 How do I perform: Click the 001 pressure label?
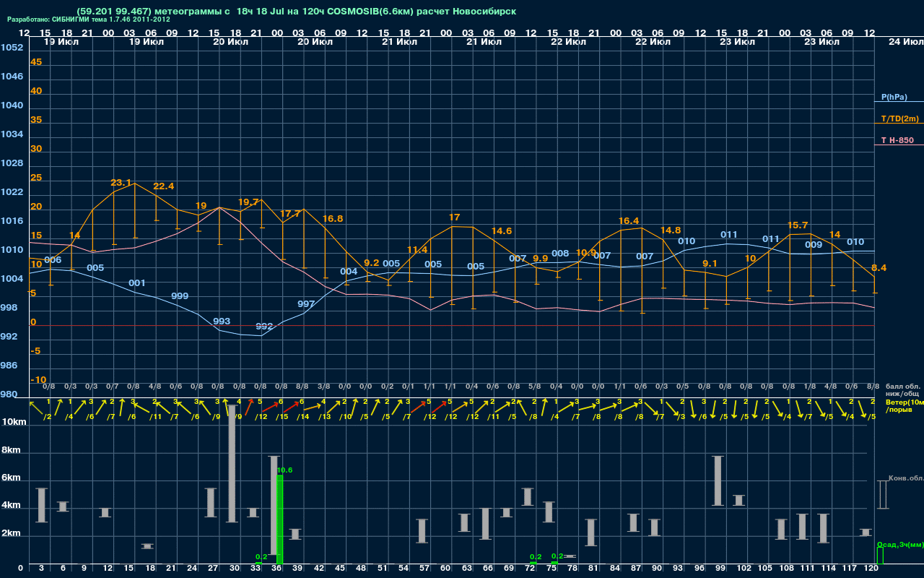(137, 283)
